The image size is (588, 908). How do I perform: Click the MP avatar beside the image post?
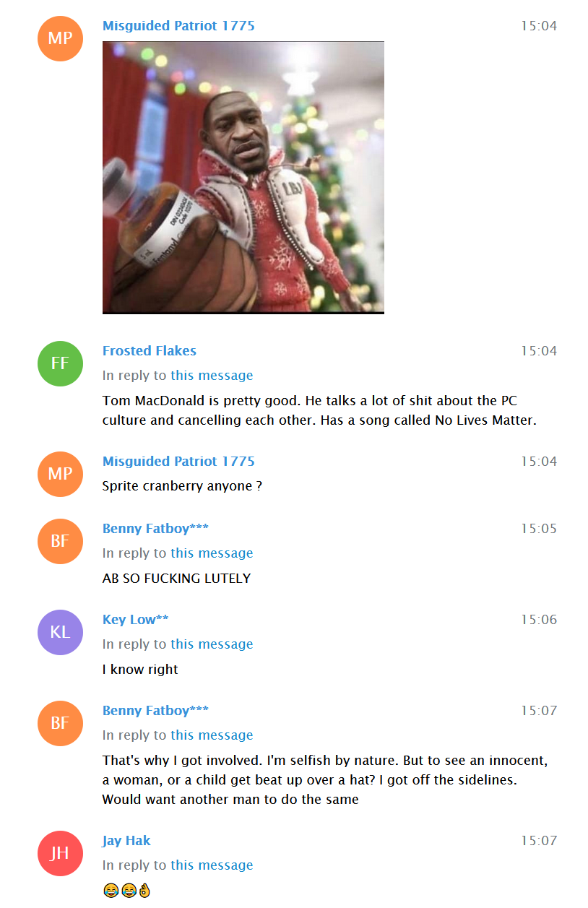coord(60,38)
